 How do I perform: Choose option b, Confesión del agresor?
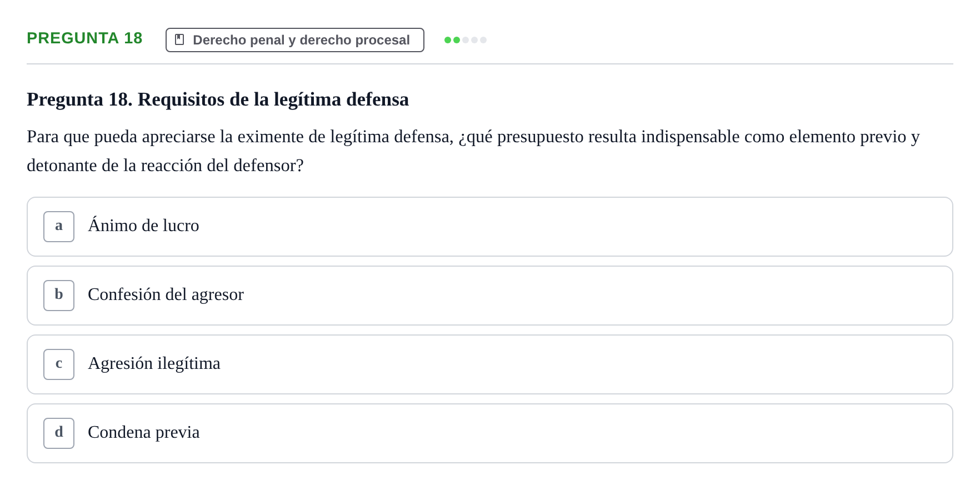(x=490, y=296)
